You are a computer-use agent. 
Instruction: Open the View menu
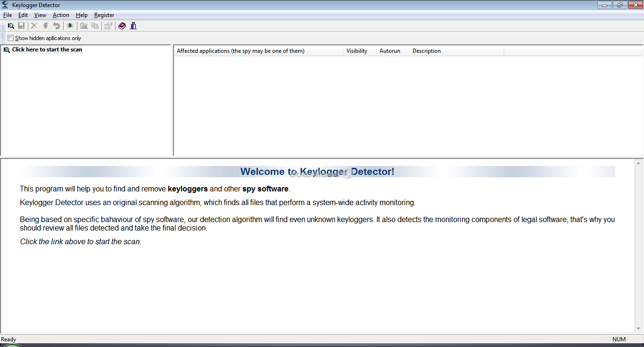click(x=40, y=15)
